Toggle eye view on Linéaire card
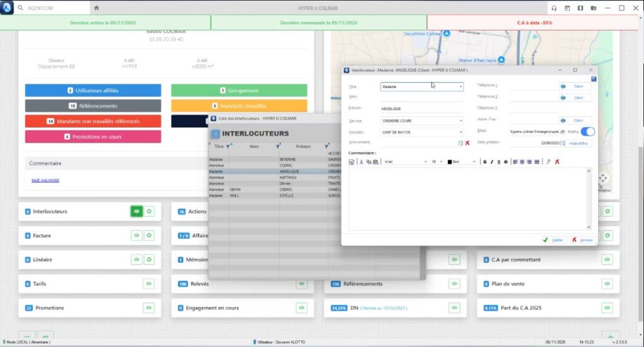The image size is (644, 347). (136, 260)
